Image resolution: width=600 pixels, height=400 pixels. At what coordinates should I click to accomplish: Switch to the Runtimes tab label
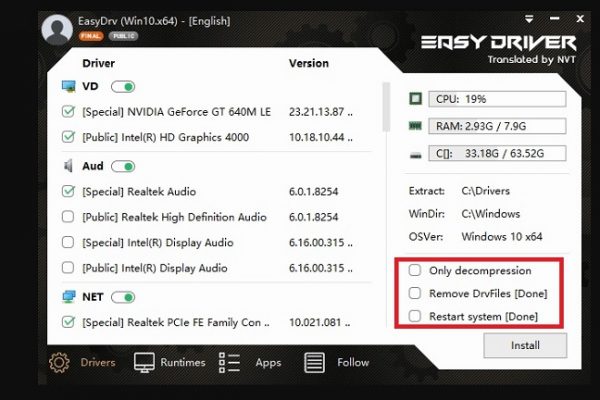[x=183, y=362]
